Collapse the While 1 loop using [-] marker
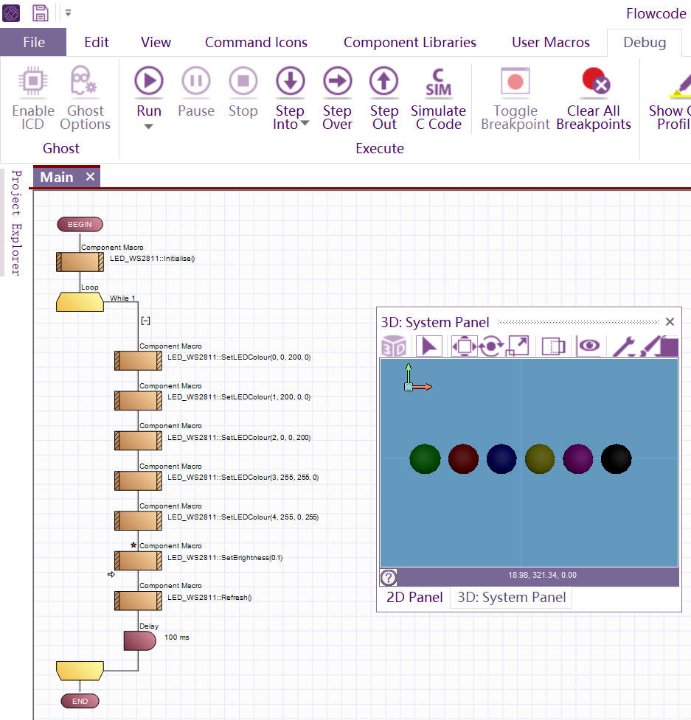This screenshot has height=720, width=691. (x=146, y=320)
